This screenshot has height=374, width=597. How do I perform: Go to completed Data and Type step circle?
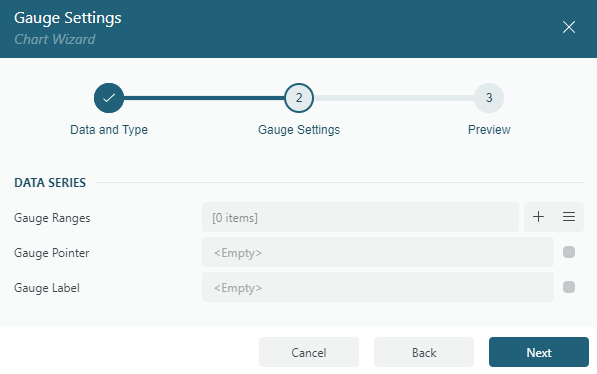pos(109,98)
